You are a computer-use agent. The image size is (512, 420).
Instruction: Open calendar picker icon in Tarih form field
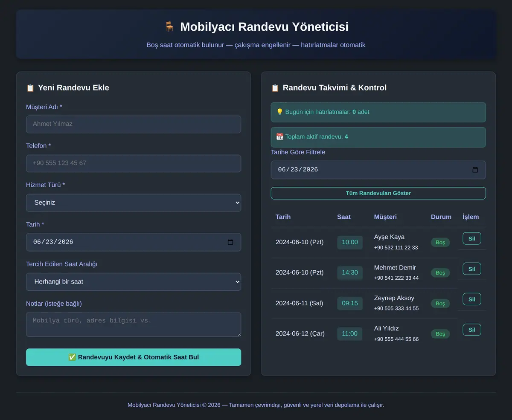tap(230, 242)
